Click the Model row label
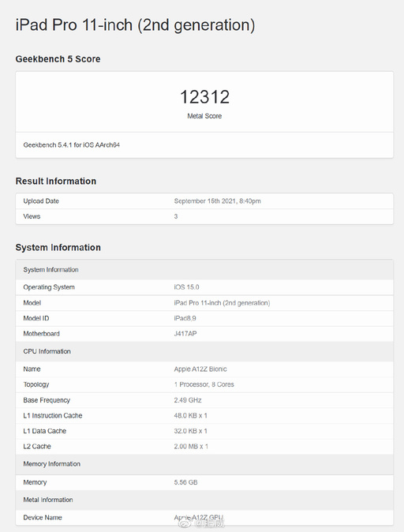The width and height of the screenshot is (404, 532). pos(32,303)
